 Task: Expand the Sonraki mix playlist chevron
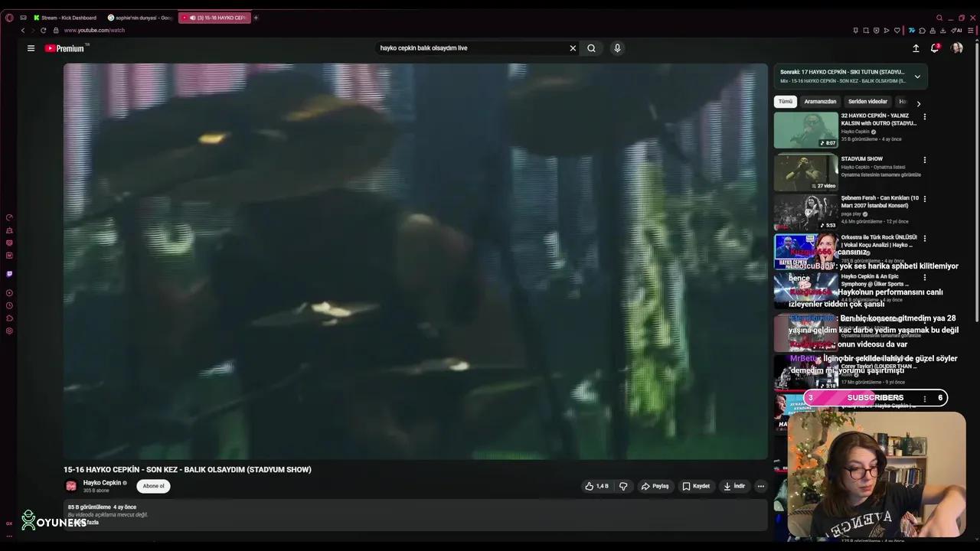tap(917, 77)
